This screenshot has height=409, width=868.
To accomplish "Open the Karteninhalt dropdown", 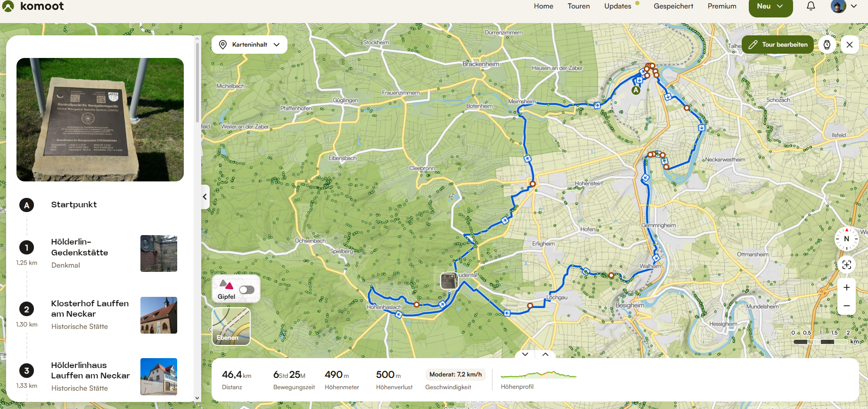I will 250,45.
